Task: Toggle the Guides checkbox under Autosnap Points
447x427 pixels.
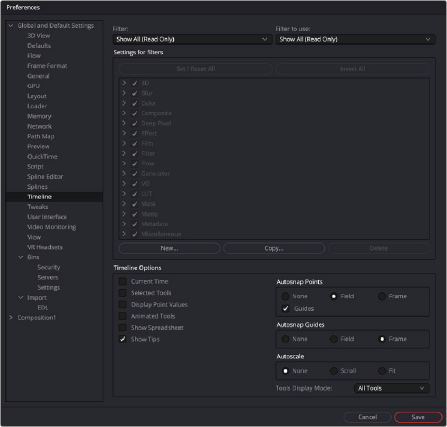Action: 286,308
